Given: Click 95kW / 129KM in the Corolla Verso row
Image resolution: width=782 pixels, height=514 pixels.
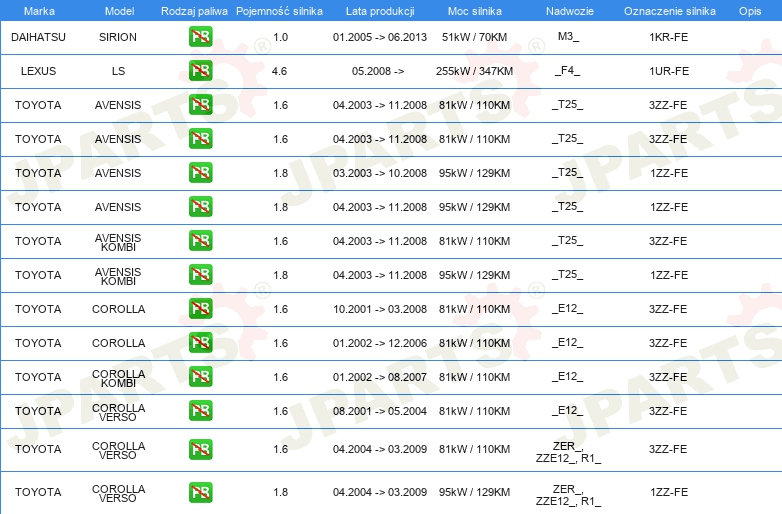Looking at the screenshot, I should 474,492.
